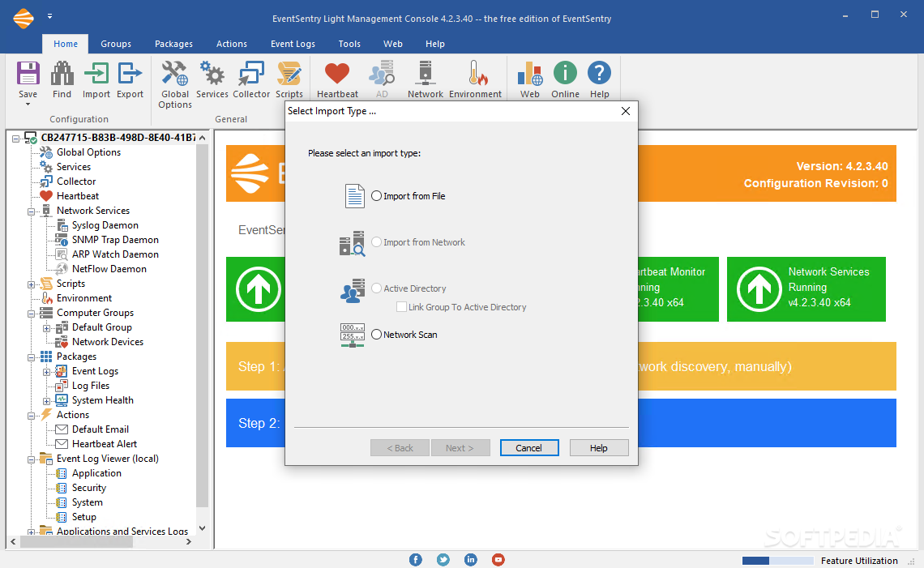Open the YouTube icon in the status bar
This screenshot has height=568, width=924.
click(x=498, y=560)
